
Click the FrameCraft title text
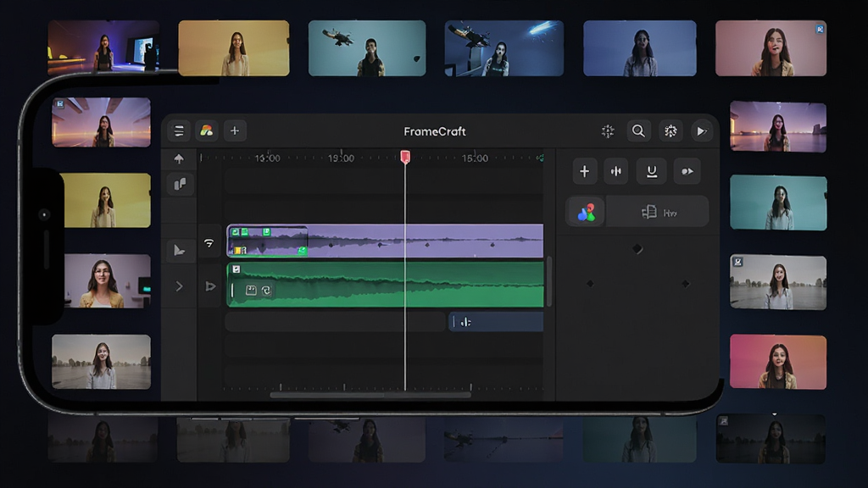tap(435, 131)
